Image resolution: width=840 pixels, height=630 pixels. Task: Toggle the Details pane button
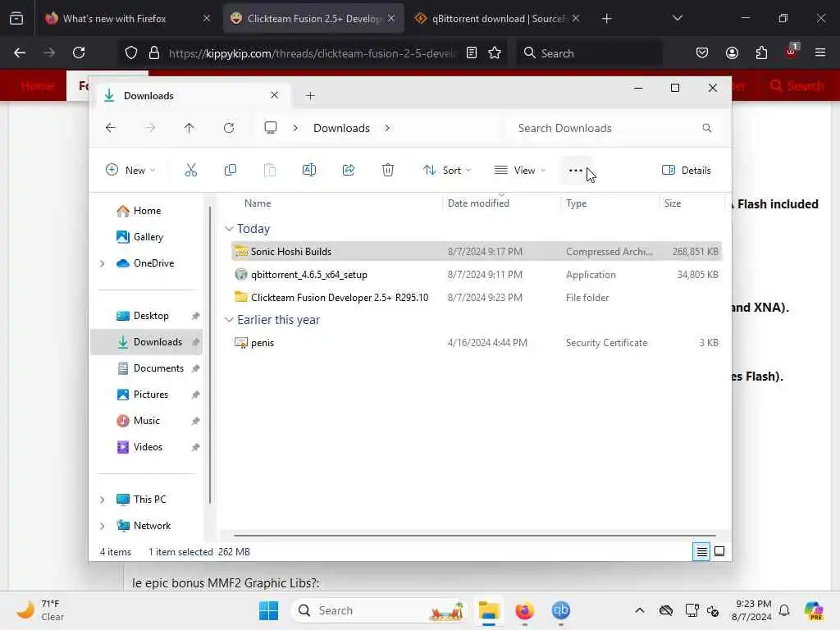687,171
